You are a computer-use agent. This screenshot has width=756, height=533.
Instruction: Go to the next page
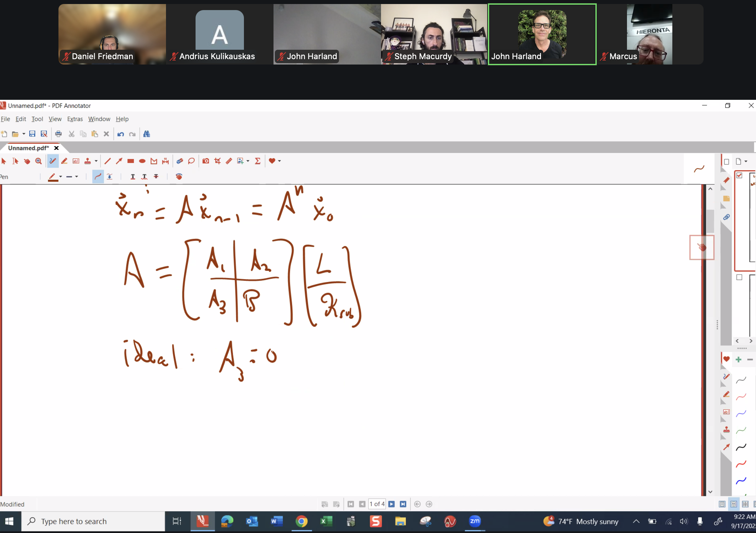391,504
